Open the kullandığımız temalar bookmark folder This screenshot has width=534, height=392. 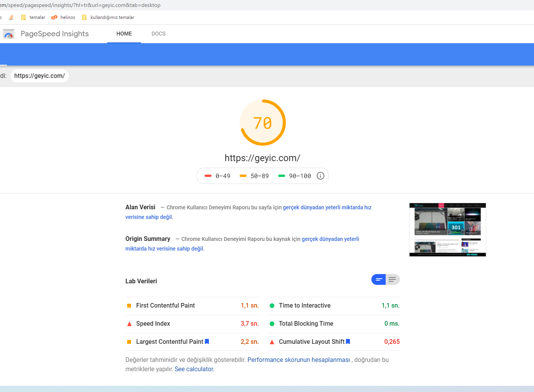108,17
